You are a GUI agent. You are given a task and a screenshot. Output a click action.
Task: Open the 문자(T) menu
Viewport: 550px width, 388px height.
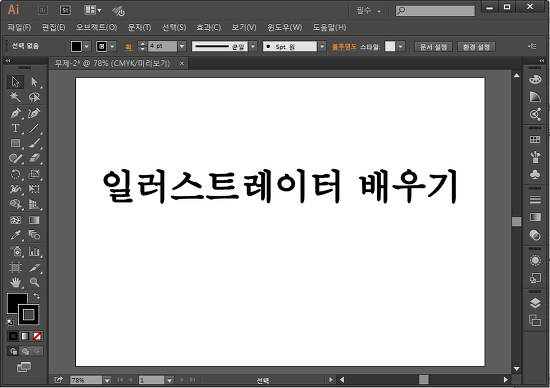[139, 27]
